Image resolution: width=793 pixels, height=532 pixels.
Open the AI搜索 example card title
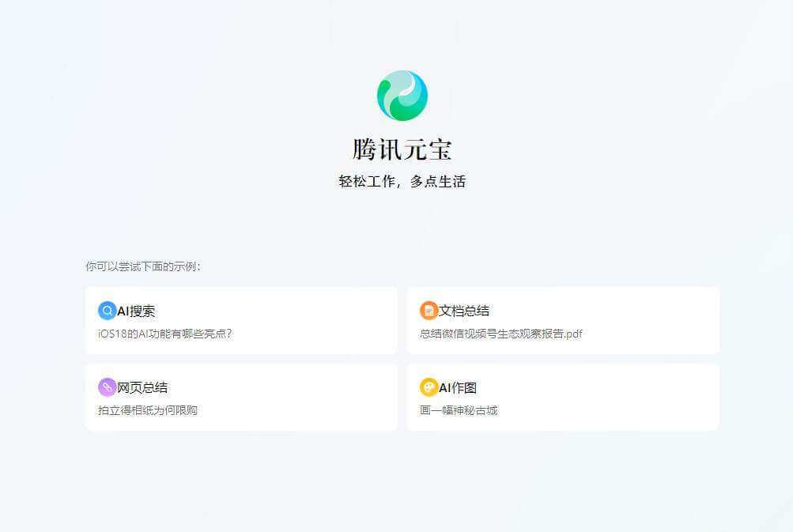[x=136, y=311]
